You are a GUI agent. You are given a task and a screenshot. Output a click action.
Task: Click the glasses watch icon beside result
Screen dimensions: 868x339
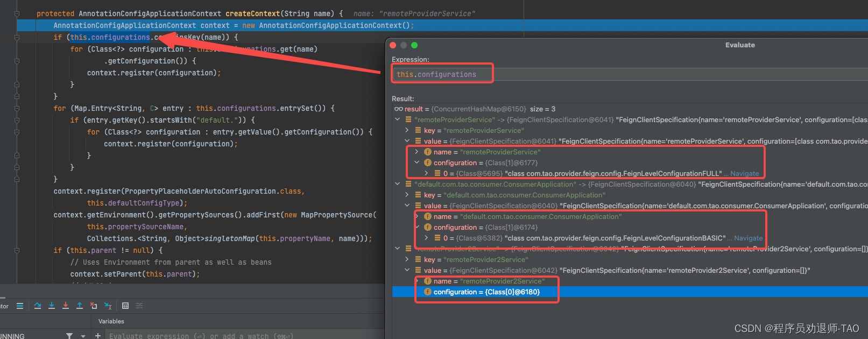click(x=399, y=109)
